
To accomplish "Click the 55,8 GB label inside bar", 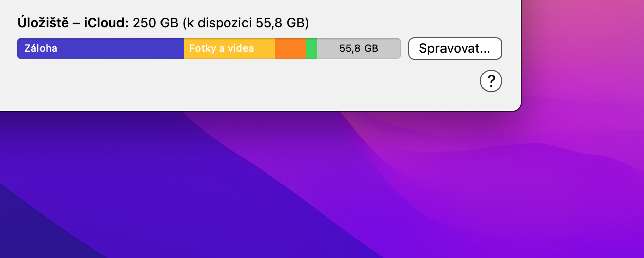I will (358, 49).
